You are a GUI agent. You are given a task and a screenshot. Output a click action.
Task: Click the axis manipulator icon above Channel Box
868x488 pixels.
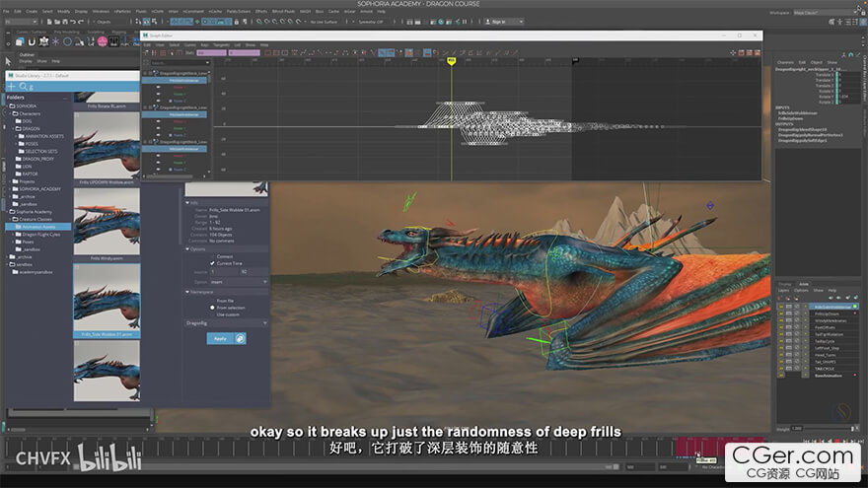(x=843, y=55)
